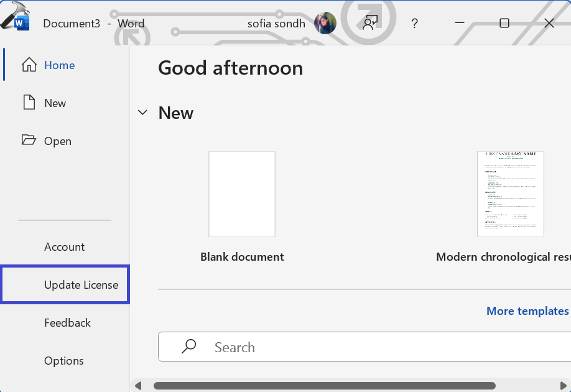Click the sofia sondh account name
Screen dimensions: 571x392
pos(276,24)
